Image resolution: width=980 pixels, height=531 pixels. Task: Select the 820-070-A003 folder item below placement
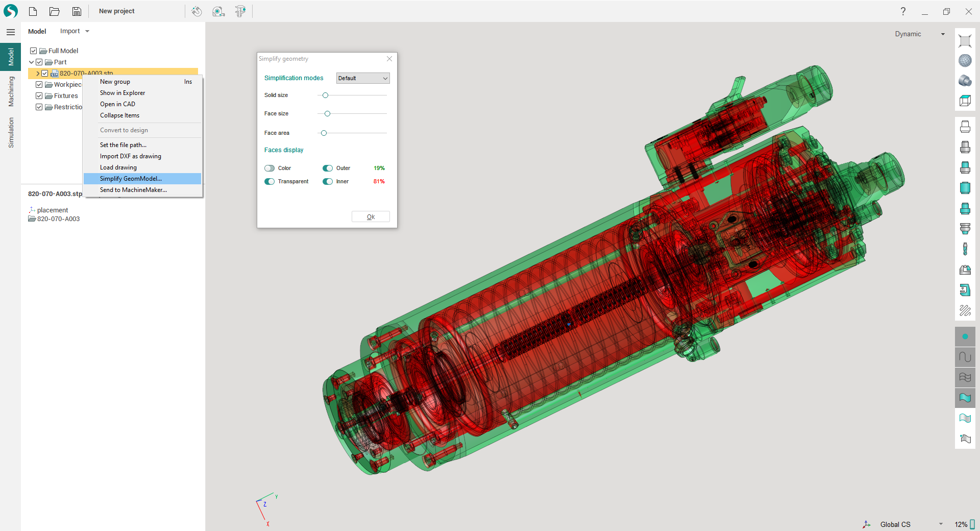[54, 219]
